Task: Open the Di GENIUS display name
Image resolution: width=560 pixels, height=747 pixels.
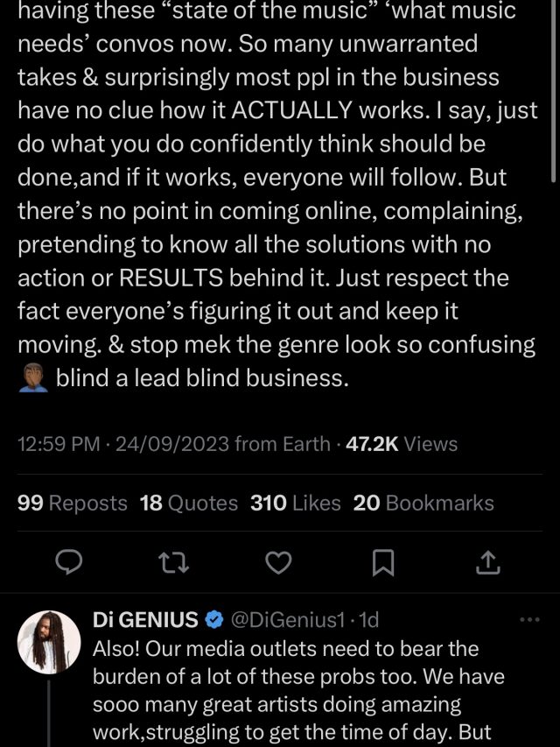Action: tap(145, 621)
